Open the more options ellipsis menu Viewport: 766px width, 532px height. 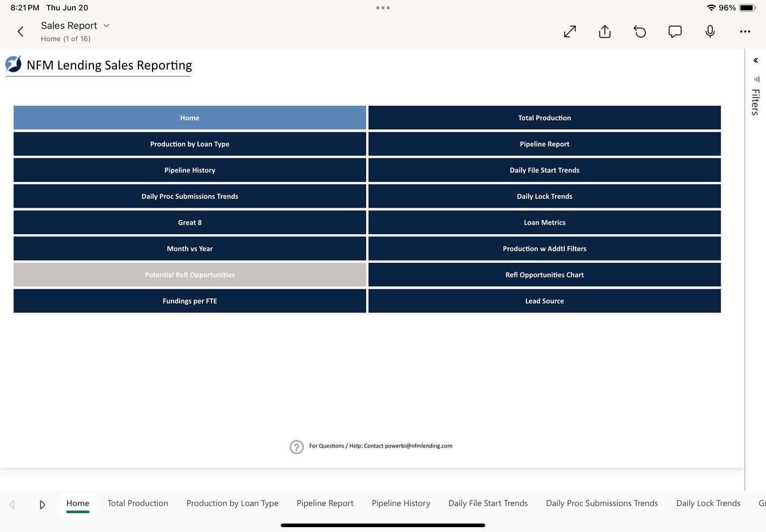point(745,32)
